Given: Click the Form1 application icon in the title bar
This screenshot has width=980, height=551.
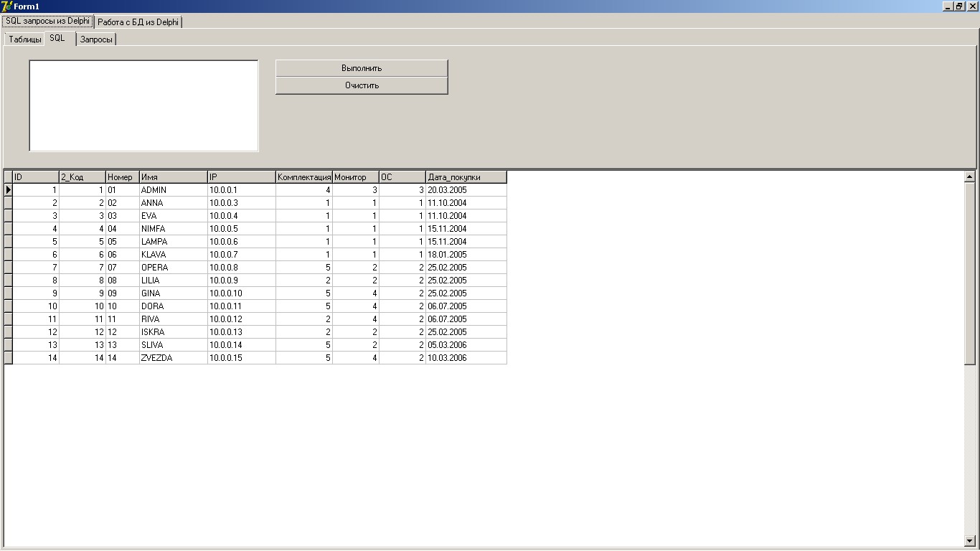Looking at the screenshot, I should coord(7,6).
